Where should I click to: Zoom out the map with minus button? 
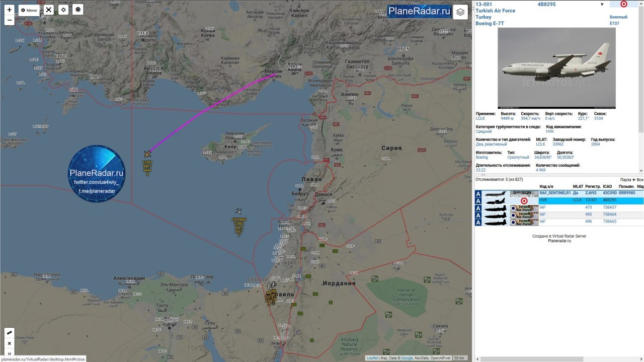tap(10, 20)
